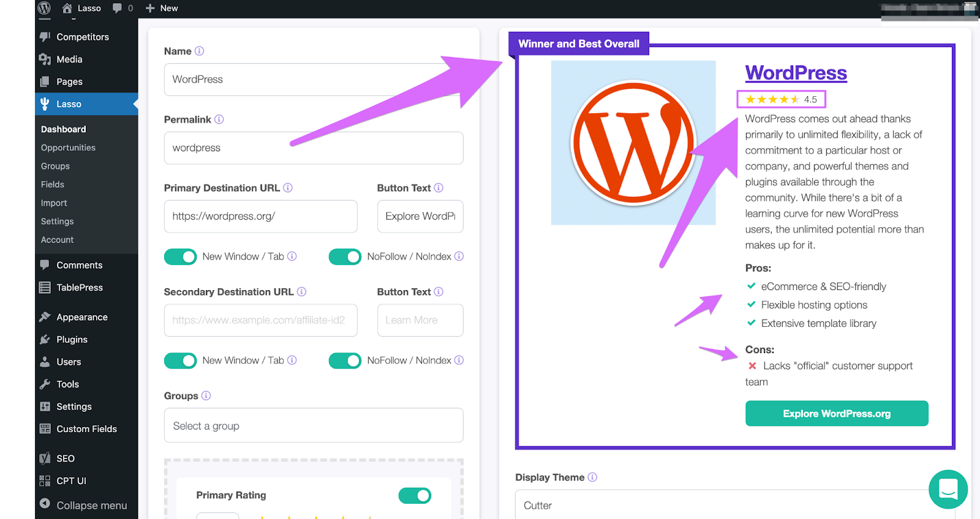Click Primary Destination URL info icon
The height and width of the screenshot is (519, 980).
coord(288,188)
